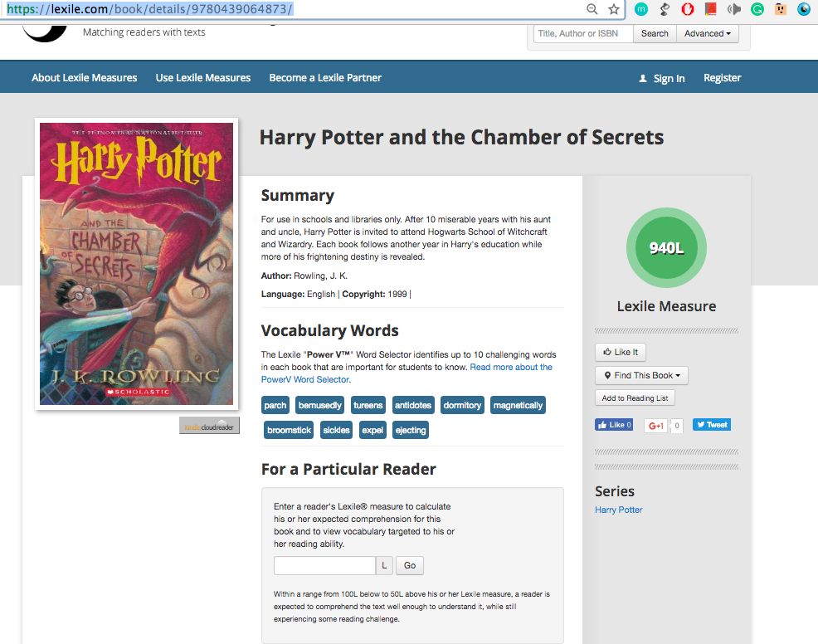Screen dimensions: 818x644
Task: Open Use Lexile Measures menu
Action: click(203, 78)
